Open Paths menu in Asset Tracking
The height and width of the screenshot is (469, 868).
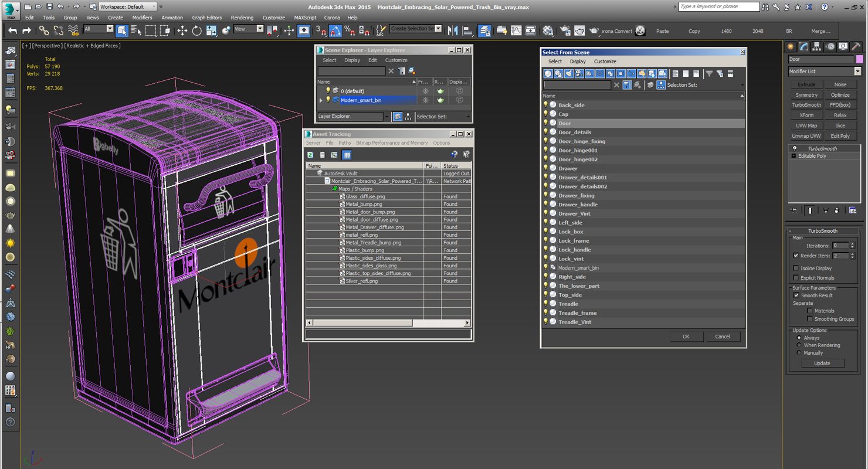(345, 142)
